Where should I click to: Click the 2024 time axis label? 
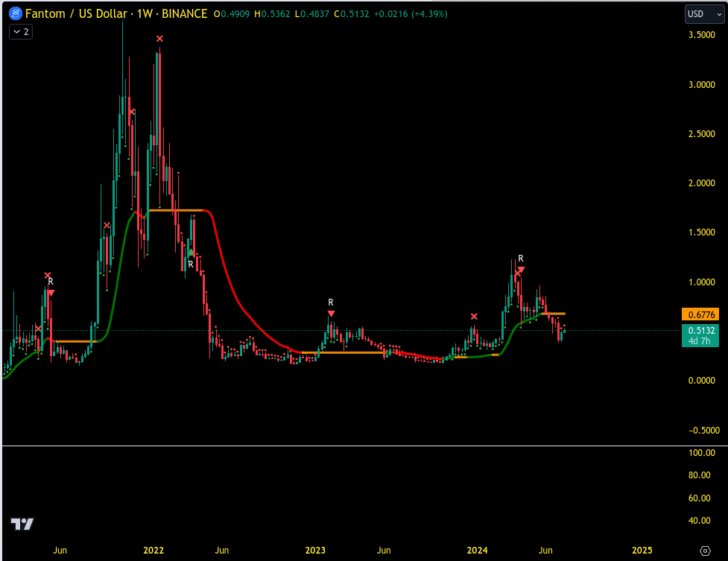click(478, 551)
